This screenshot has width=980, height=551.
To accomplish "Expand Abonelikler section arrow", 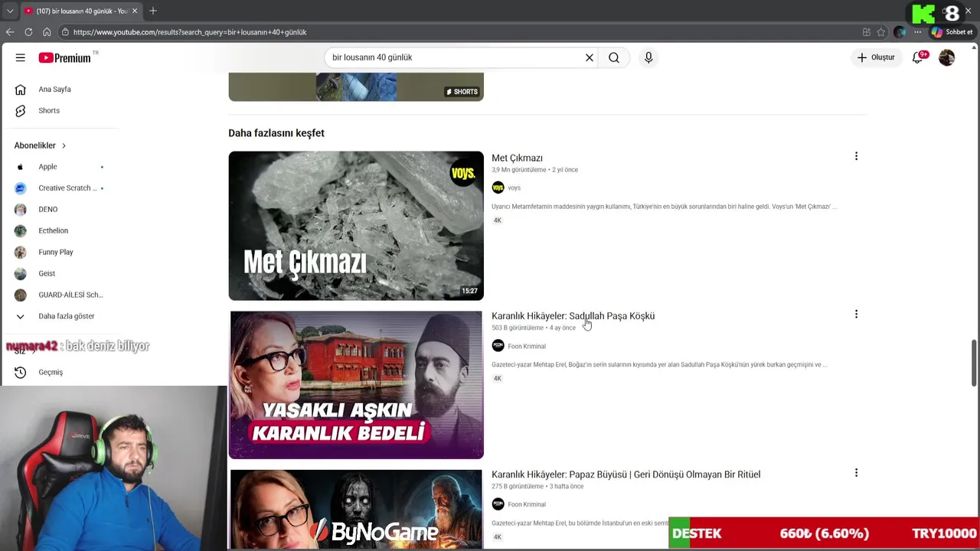I will point(64,145).
